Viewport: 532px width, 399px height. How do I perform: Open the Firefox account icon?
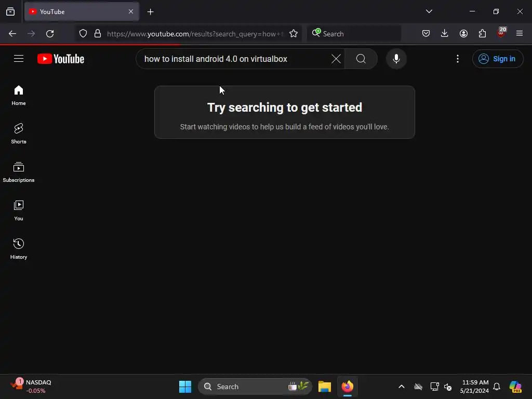point(463,34)
